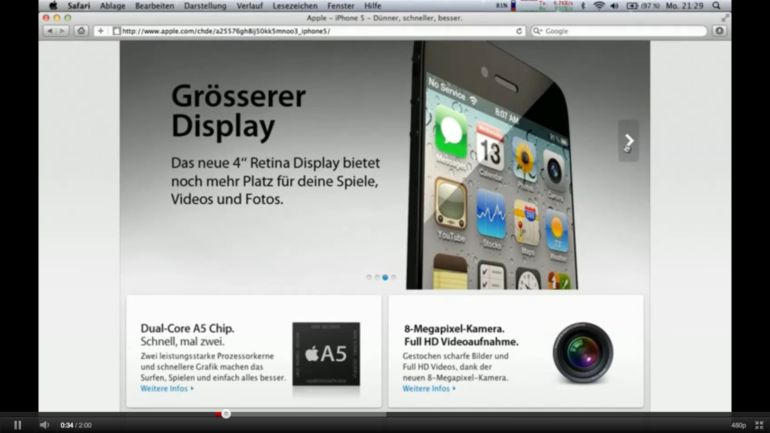
Task: Click the camera lens image
Action: pyautogui.click(x=583, y=353)
